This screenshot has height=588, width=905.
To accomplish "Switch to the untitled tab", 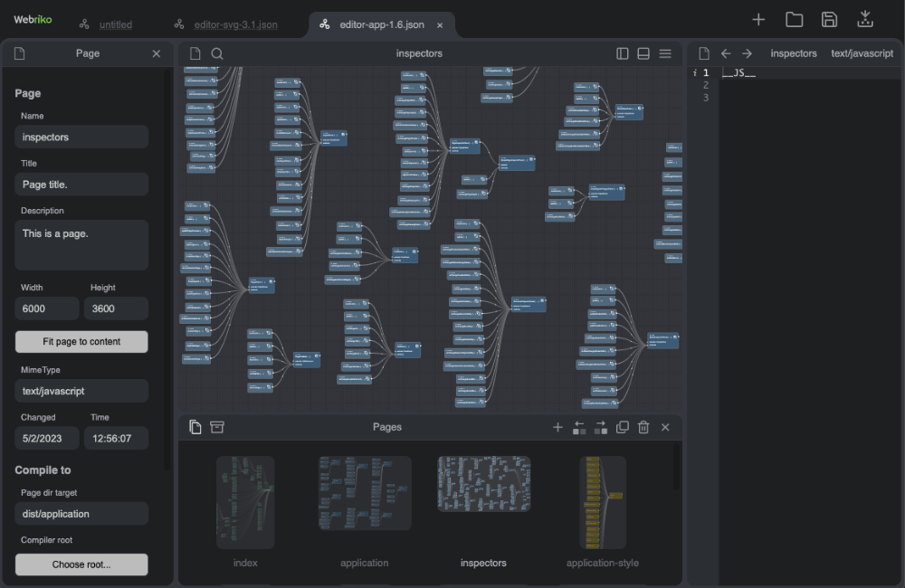I will (115, 24).
